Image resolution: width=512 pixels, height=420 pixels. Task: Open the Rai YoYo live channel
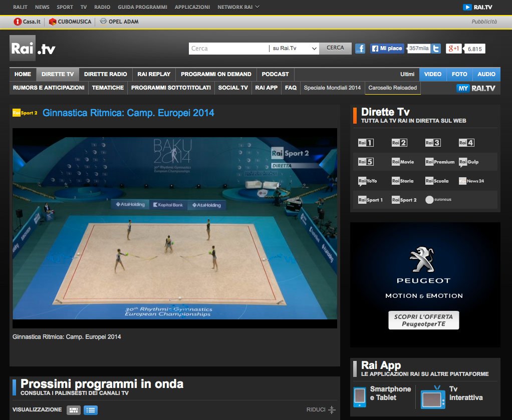[368, 181]
